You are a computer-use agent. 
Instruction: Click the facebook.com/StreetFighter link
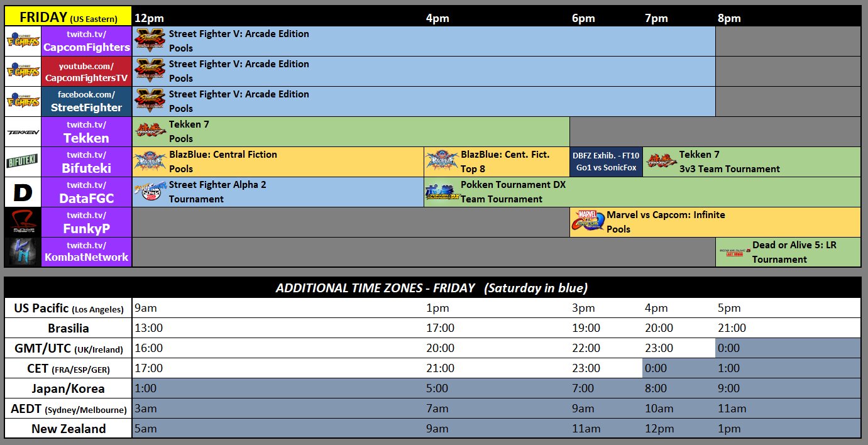86,101
